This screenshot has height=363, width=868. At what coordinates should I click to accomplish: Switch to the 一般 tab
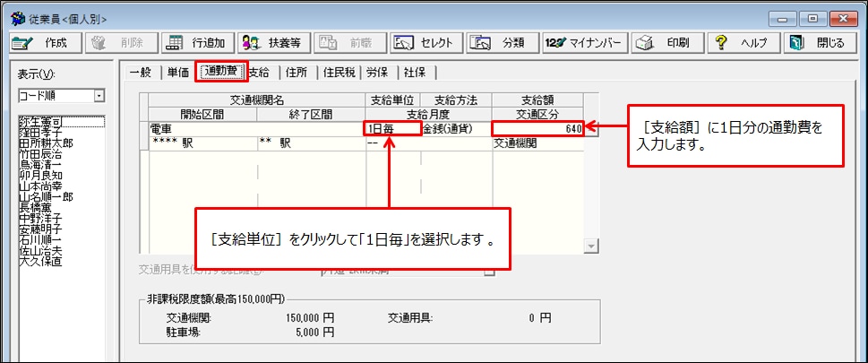click(140, 72)
